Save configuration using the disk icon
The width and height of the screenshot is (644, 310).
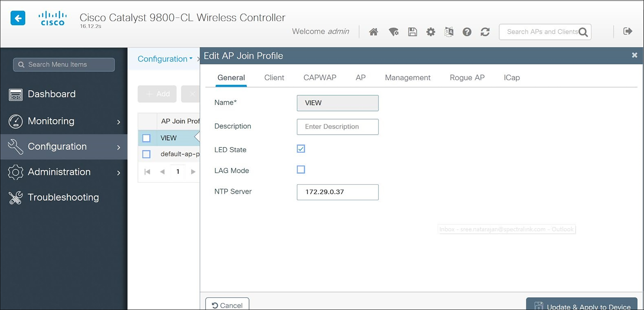[x=412, y=32]
